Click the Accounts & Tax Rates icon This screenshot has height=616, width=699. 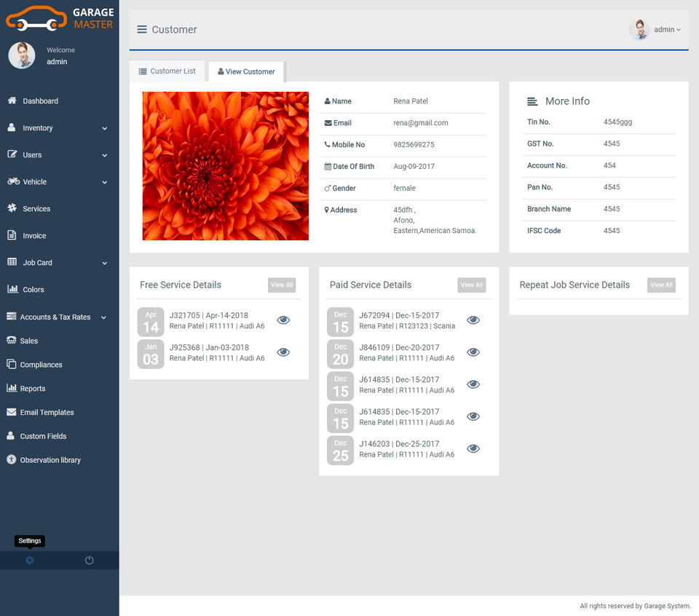(x=12, y=317)
